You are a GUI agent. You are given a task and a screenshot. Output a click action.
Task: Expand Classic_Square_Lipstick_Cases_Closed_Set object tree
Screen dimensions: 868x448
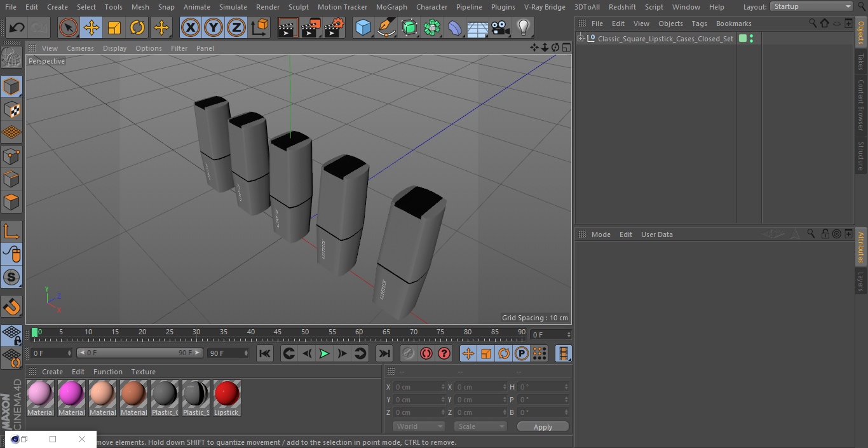tap(580, 39)
